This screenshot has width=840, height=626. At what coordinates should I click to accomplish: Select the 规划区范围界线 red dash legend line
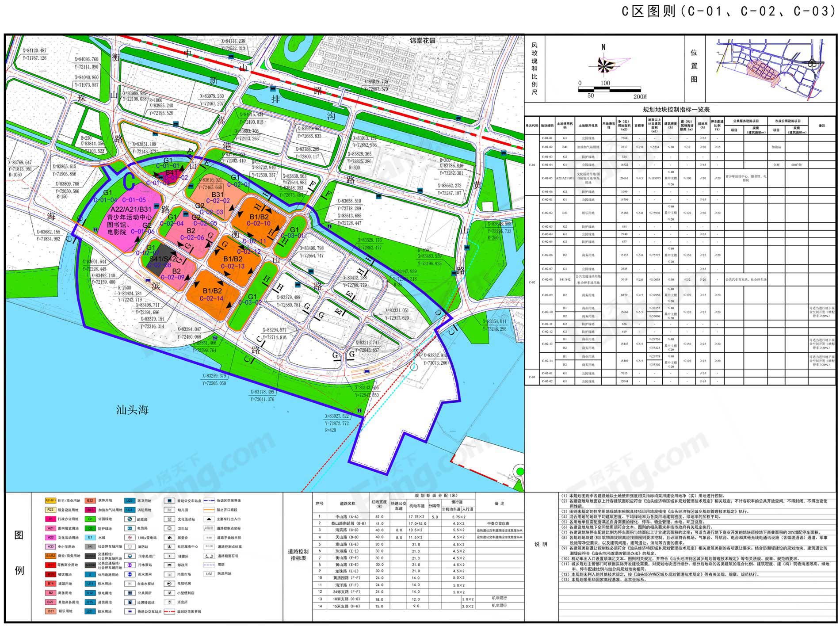(x=169, y=611)
